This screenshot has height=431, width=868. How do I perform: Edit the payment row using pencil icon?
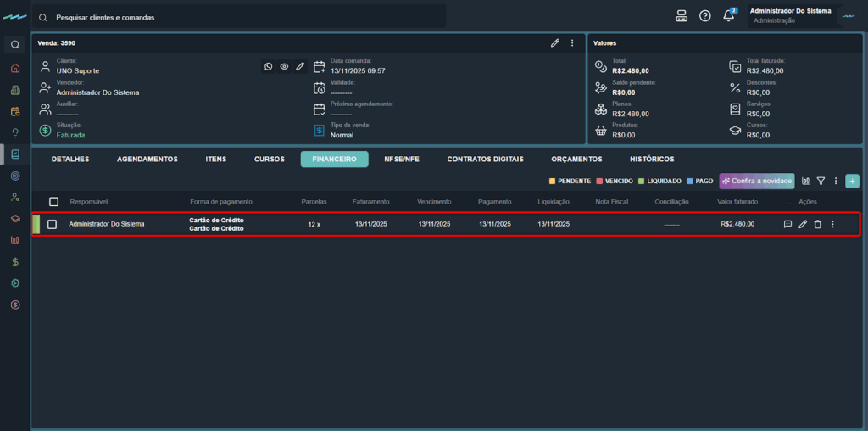803,224
